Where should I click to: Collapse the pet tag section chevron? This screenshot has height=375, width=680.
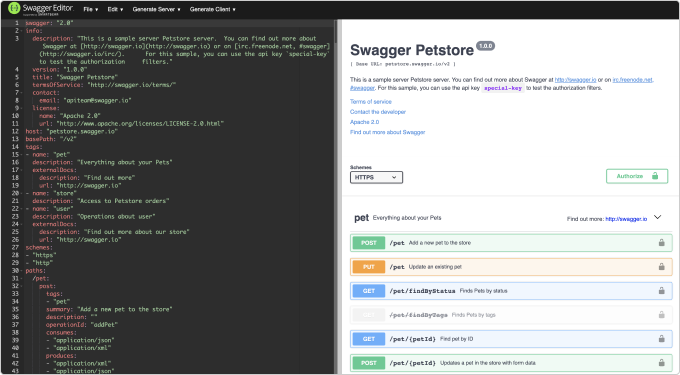657,218
